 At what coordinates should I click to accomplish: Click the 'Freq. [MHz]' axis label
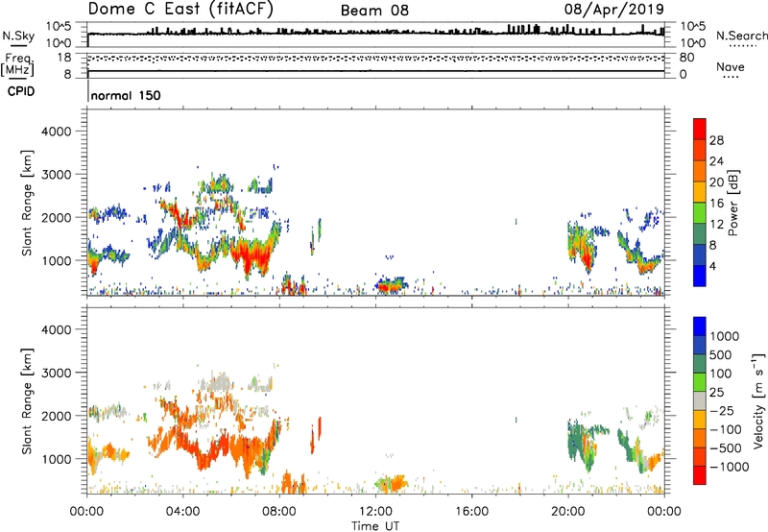[x=17, y=64]
